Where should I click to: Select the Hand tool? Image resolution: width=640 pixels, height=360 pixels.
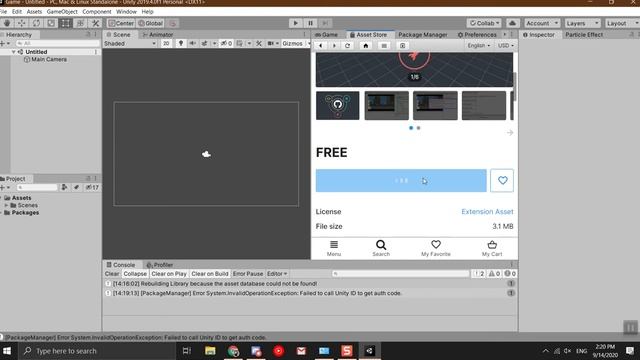click(x=7, y=23)
